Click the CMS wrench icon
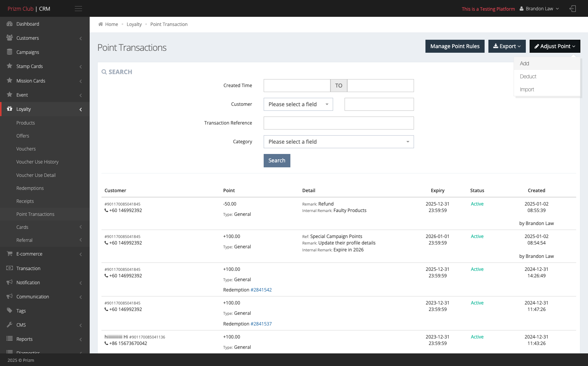The image size is (588, 366). tap(10, 325)
